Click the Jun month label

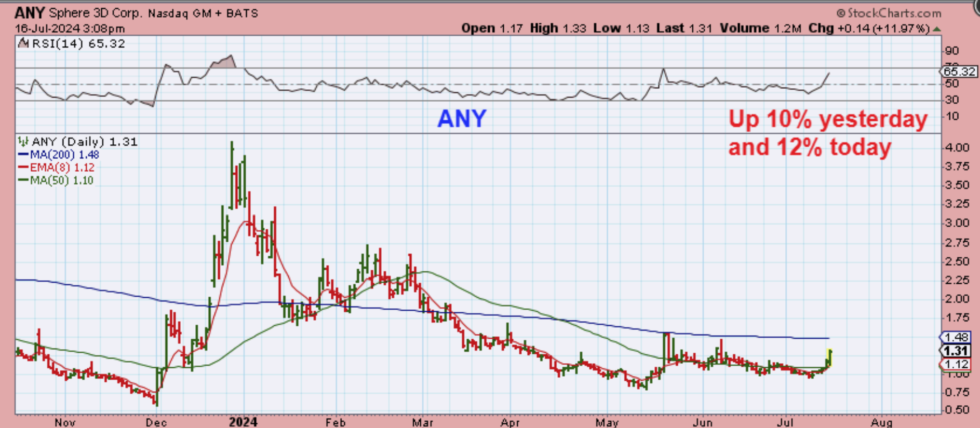[x=702, y=422]
